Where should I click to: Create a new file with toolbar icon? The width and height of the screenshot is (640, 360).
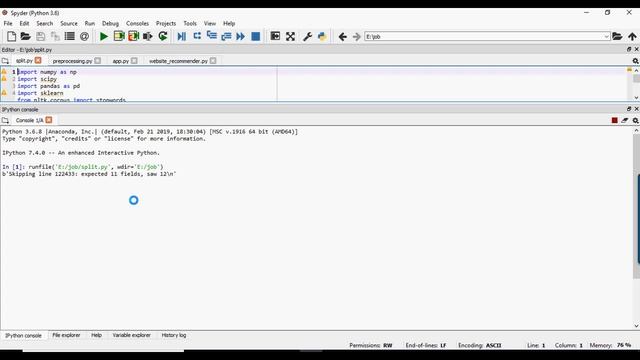pos(11,36)
